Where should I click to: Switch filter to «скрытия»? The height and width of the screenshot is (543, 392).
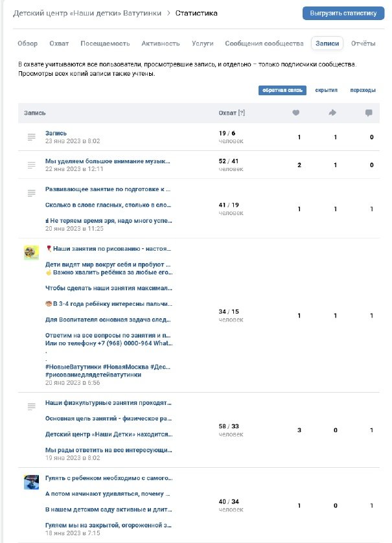326,91
